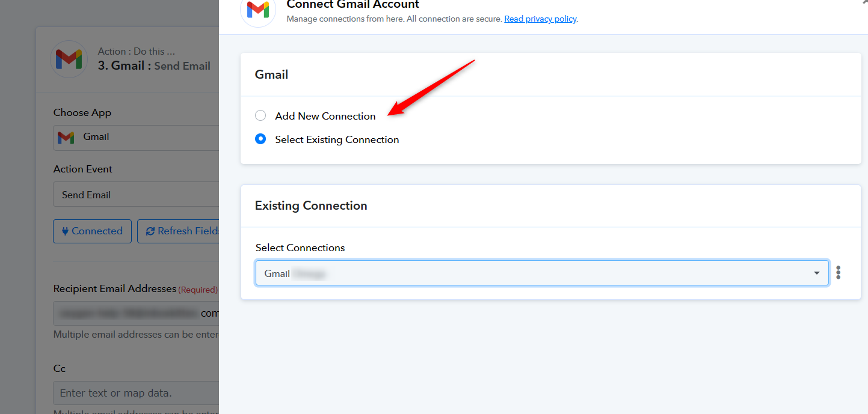Click the Add New Connection label text
The width and height of the screenshot is (868, 414).
pyautogui.click(x=325, y=116)
